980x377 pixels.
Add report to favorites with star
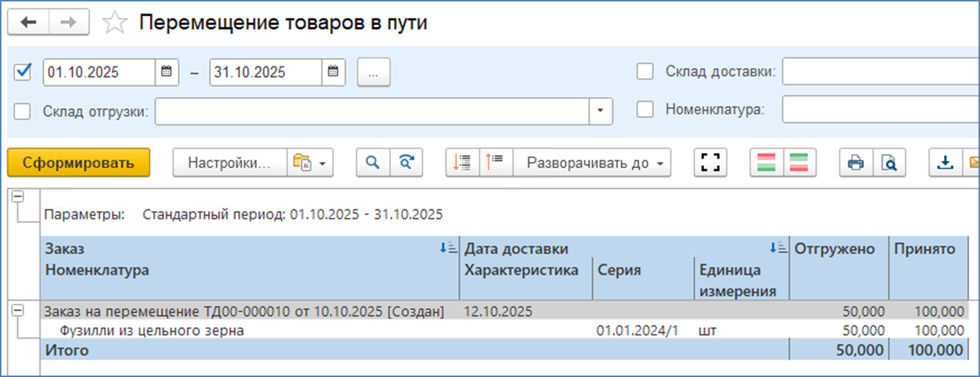114,23
